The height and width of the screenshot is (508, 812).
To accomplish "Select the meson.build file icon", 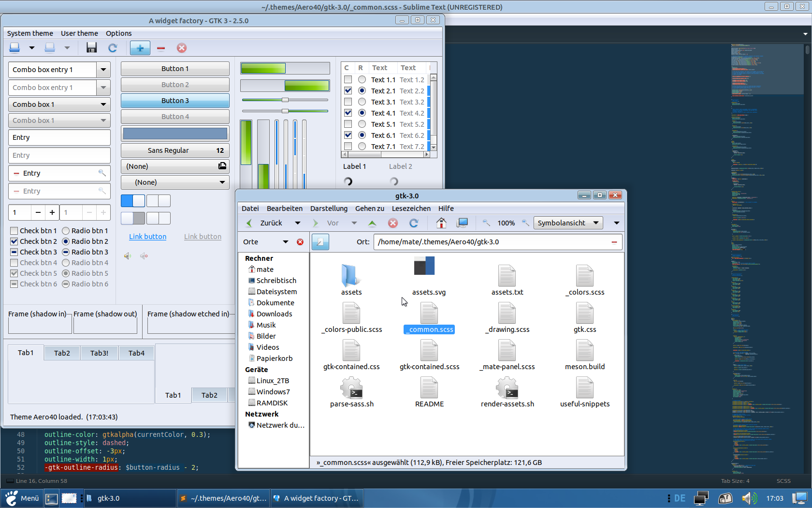I will coord(585,350).
